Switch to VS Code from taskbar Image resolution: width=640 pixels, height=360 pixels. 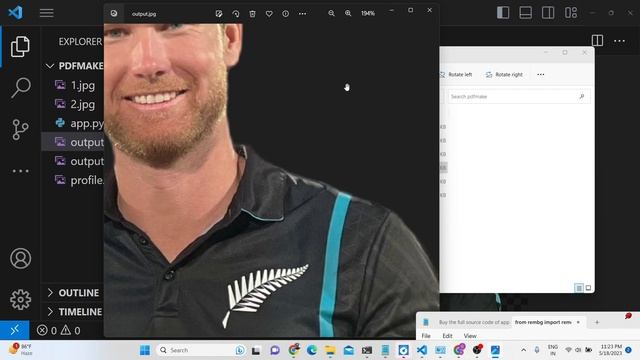(x=422, y=350)
